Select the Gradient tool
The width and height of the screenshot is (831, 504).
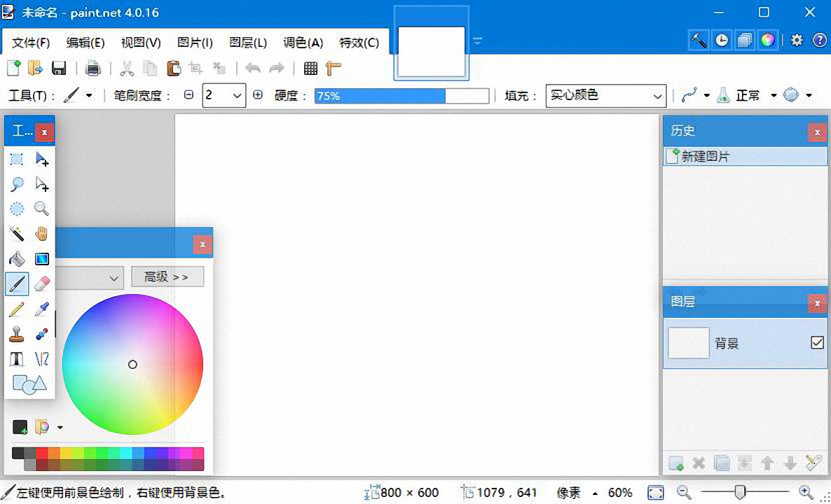(41, 259)
